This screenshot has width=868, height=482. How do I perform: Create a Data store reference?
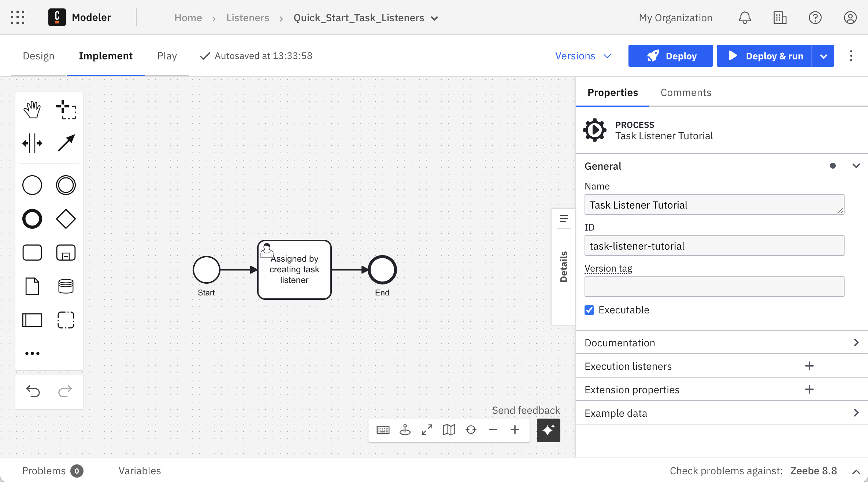pos(66,286)
